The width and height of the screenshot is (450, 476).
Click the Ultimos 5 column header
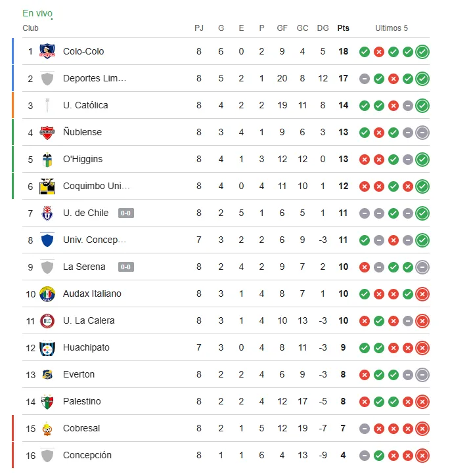392,28
